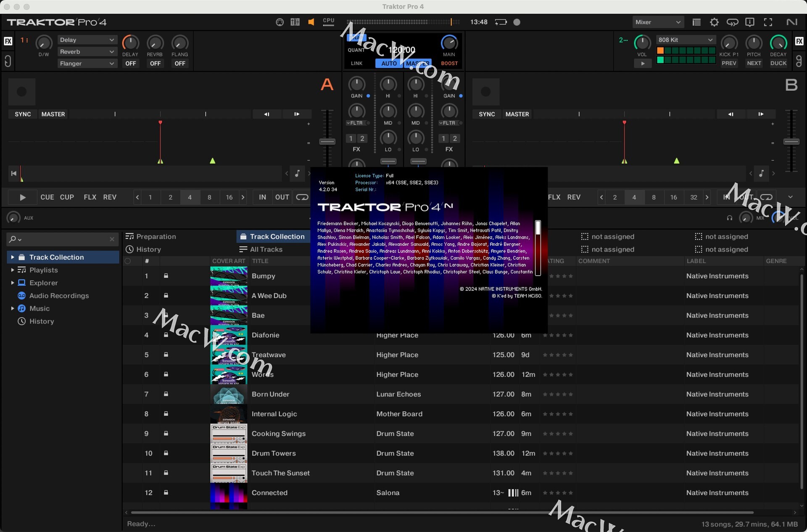807x532 pixels.
Task: Toggle MASTER on Deck B
Action: (517, 114)
